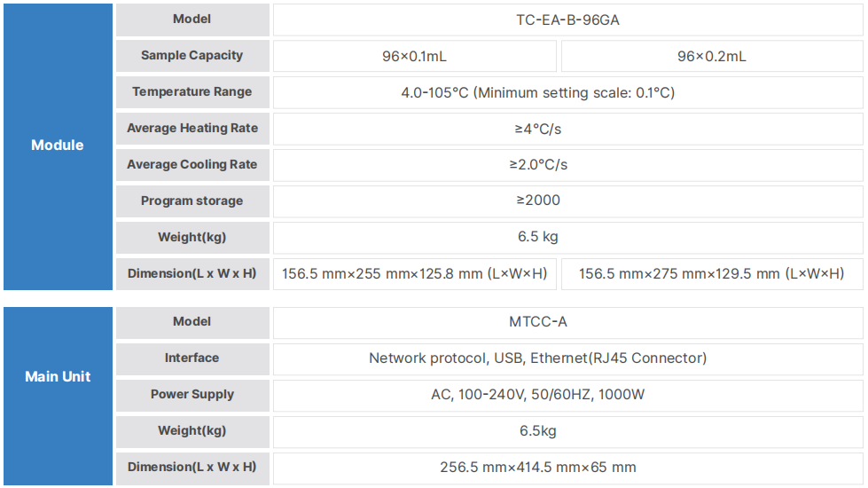Select the TC-EA-B-96GA model value cell
Viewport: 868px width, 488px height.
[567, 20]
